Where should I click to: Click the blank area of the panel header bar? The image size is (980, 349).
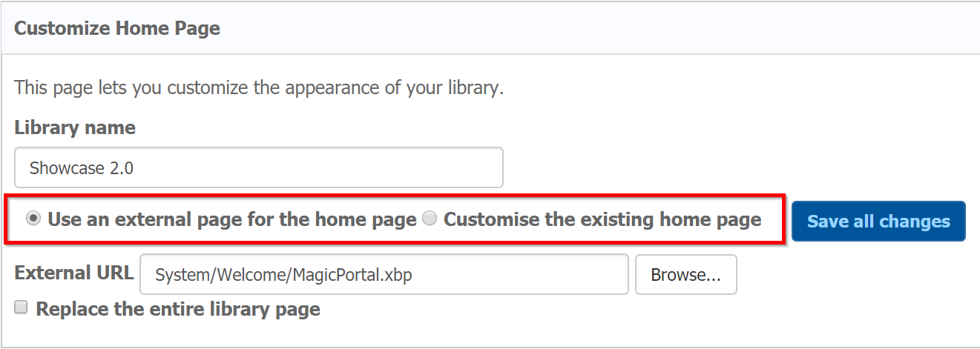(x=593, y=29)
